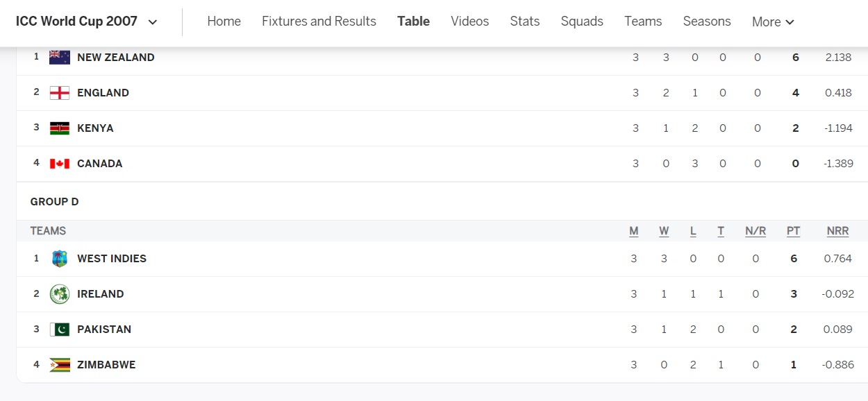
Task: Open the Seasons tab
Action: (x=707, y=22)
